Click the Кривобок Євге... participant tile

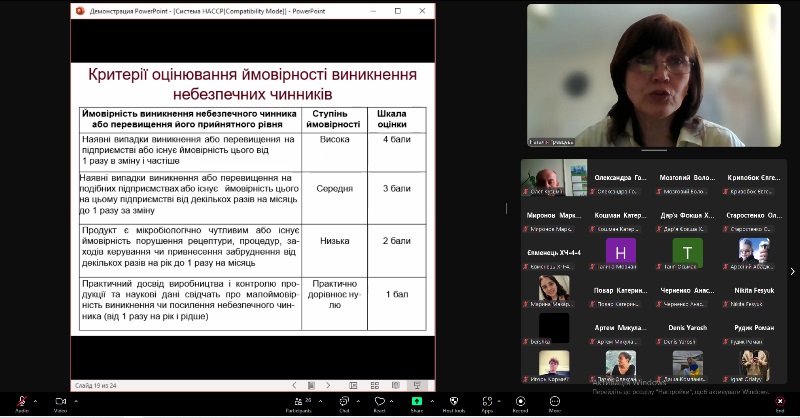click(x=754, y=178)
